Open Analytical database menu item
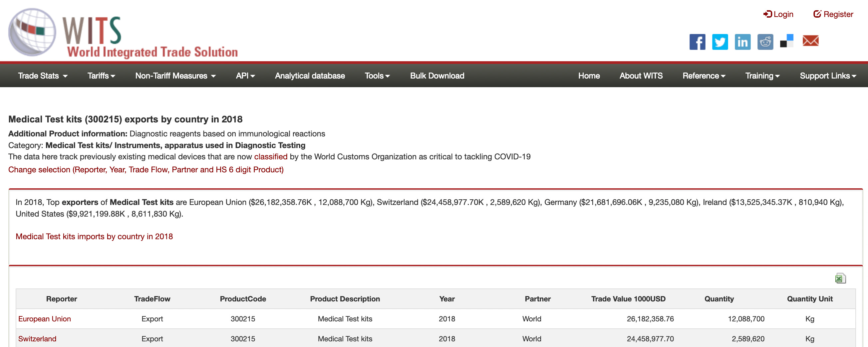This screenshot has width=868, height=347. point(310,76)
